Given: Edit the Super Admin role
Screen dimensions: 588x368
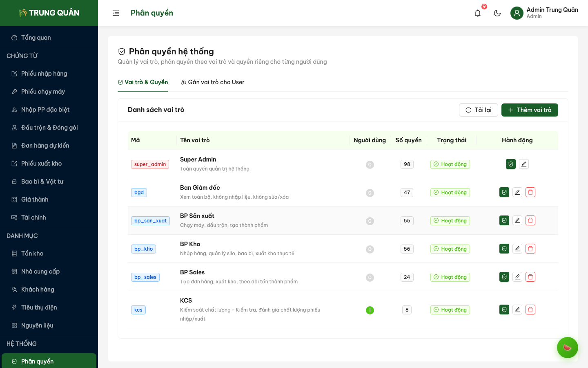Looking at the screenshot, I should [524, 164].
